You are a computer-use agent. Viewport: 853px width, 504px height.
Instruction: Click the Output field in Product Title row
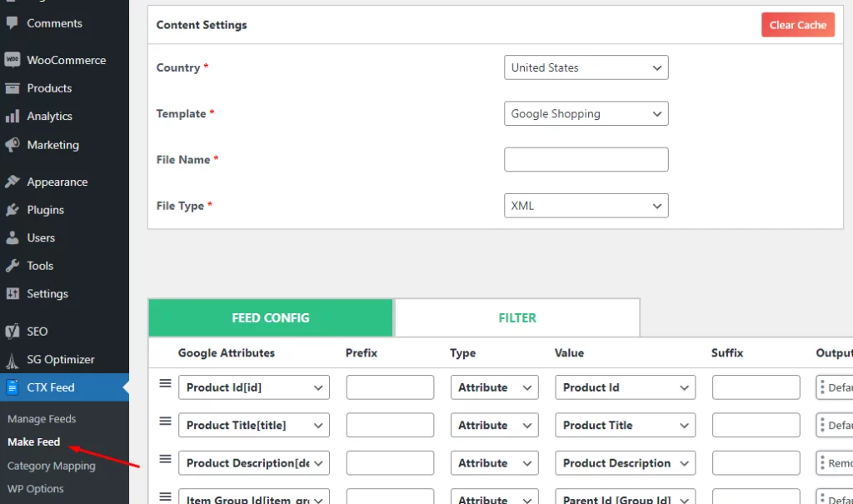(835, 425)
